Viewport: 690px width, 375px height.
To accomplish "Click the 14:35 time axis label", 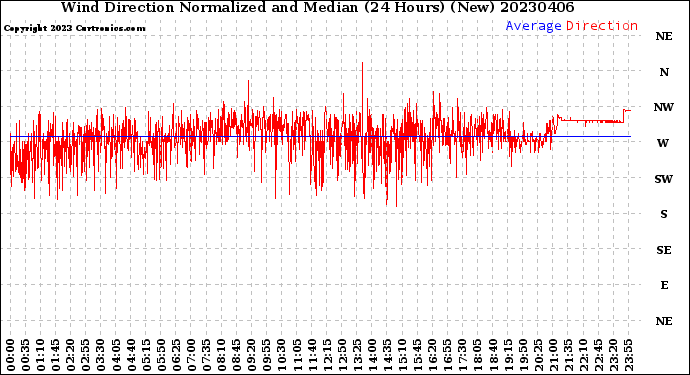I will [x=387, y=355].
